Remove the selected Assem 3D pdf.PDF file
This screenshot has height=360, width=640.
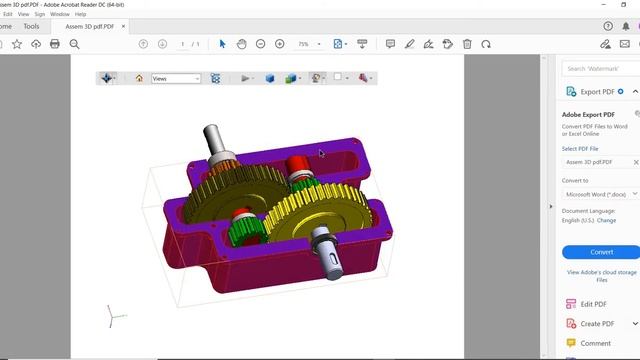[x=636, y=162]
